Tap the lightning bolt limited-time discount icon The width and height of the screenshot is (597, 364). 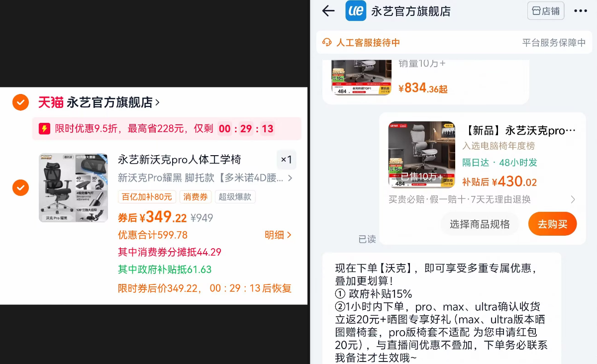(x=45, y=129)
